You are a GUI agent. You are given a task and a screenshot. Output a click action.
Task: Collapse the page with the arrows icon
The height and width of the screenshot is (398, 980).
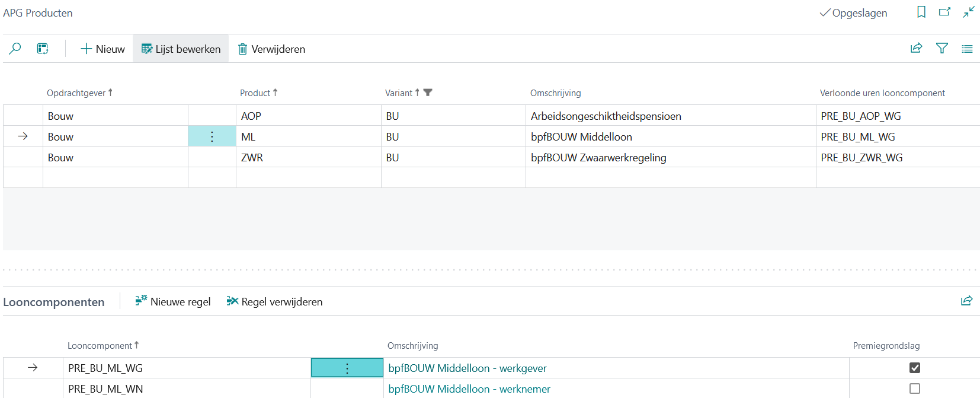pos(969,12)
